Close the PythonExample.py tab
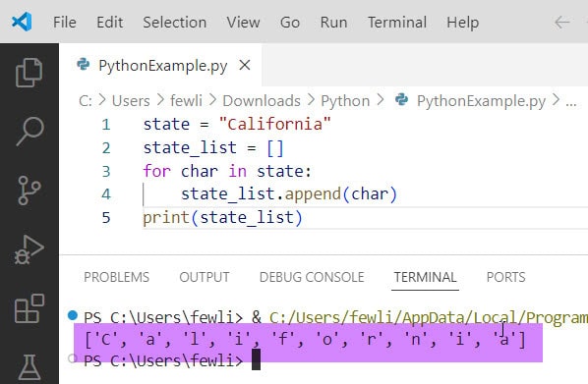This screenshot has width=588, height=384. [245, 65]
